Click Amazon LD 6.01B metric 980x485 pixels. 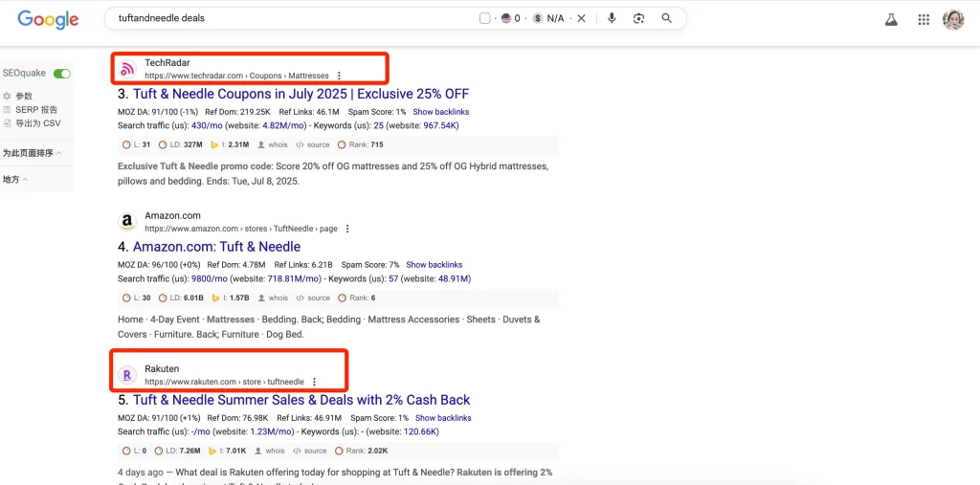coord(181,298)
